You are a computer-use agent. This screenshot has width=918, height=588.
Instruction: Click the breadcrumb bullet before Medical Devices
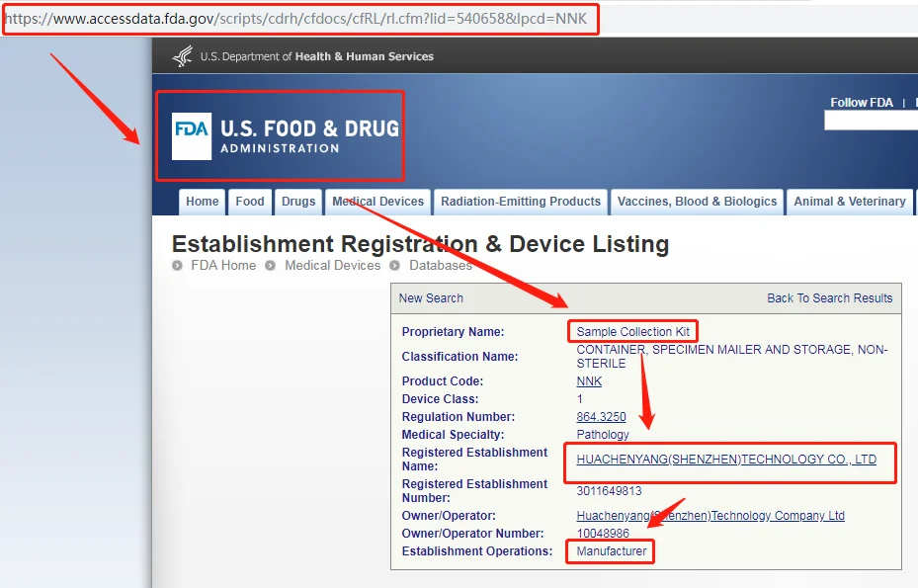[270, 265]
